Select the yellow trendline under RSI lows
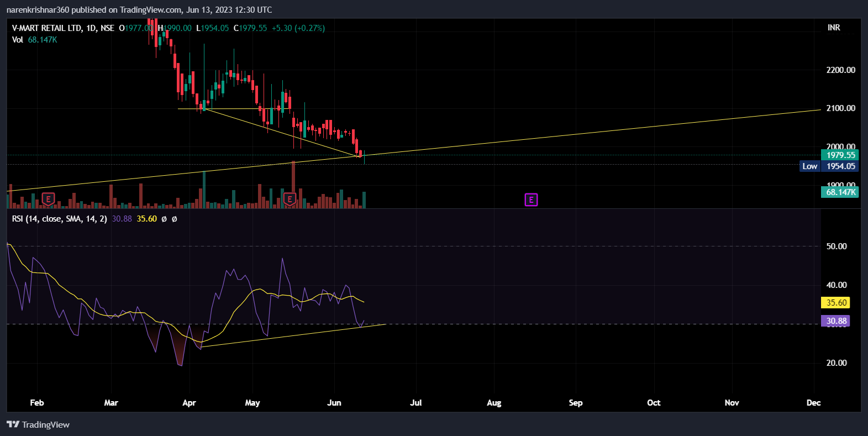This screenshot has height=436, width=868. pos(293,336)
